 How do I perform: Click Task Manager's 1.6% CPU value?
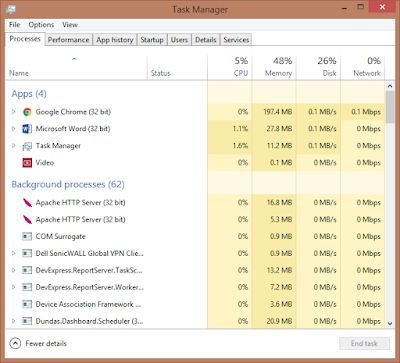(240, 146)
